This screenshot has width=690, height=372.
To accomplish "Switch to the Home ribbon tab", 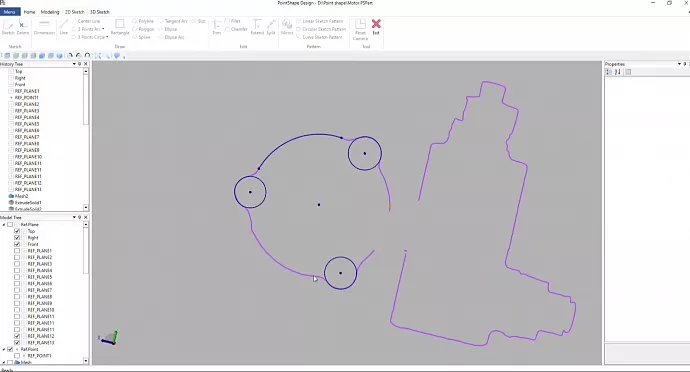I will click(29, 12).
